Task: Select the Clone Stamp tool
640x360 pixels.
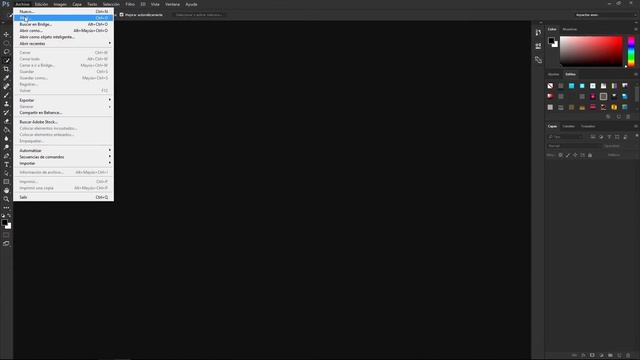Action: 6,104
